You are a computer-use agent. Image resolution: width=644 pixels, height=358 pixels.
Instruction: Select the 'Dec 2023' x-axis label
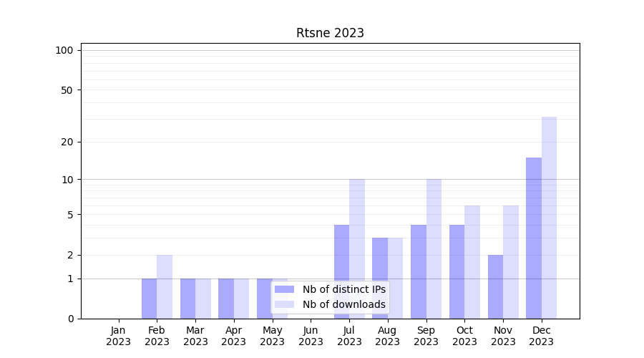[x=541, y=336]
